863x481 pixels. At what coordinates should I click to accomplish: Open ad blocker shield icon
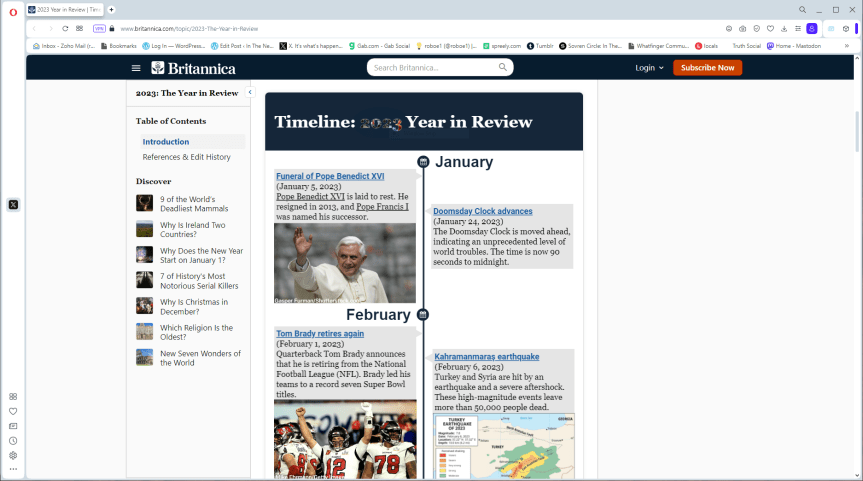[756, 29]
